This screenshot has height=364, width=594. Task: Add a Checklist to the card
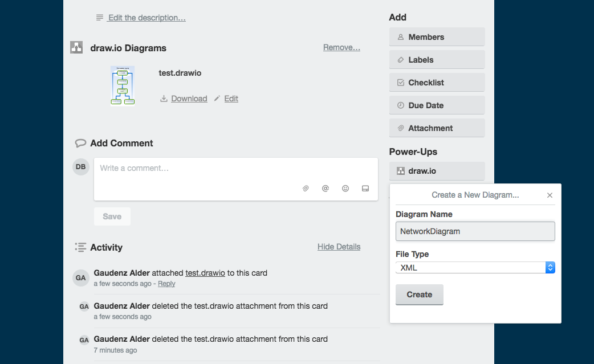[437, 83]
